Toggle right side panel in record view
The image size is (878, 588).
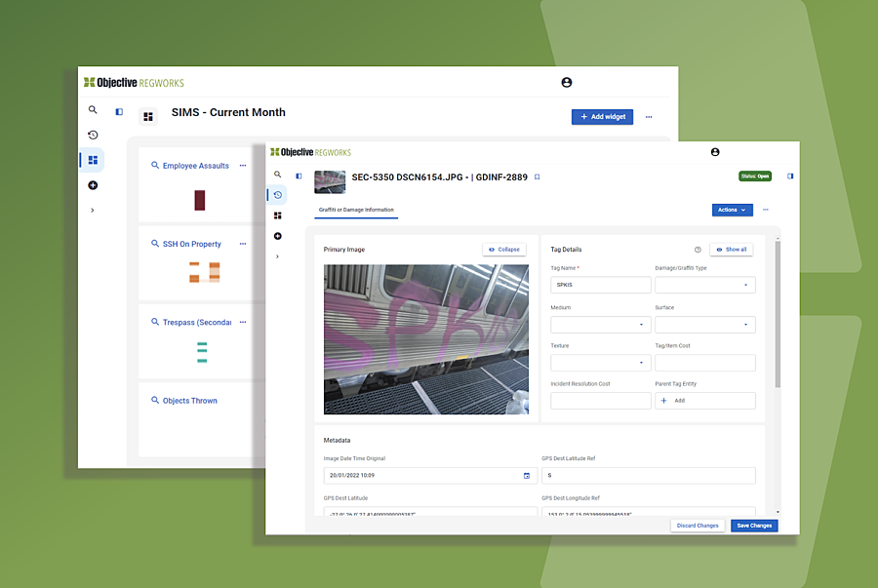790,176
